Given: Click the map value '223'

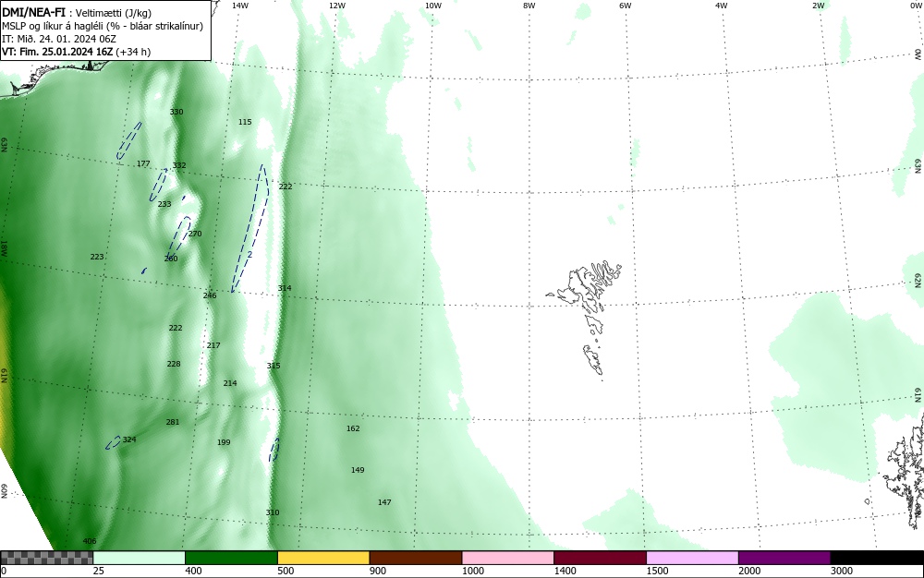Looking at the screenshot, I should 97,257.
